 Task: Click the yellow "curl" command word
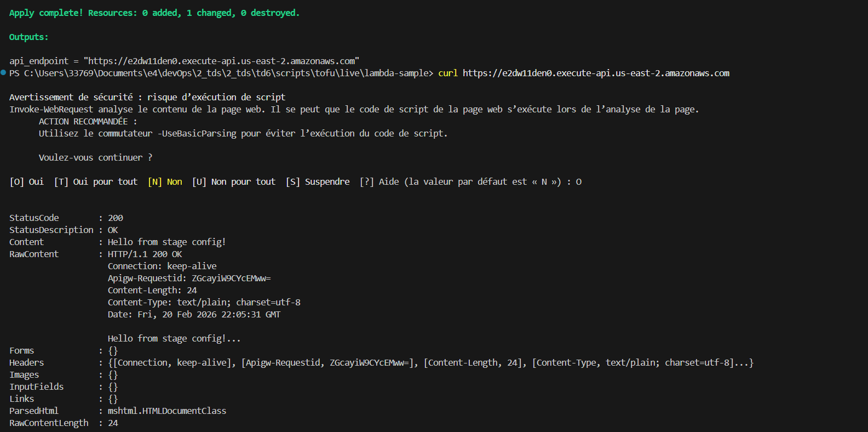(447, 73)
